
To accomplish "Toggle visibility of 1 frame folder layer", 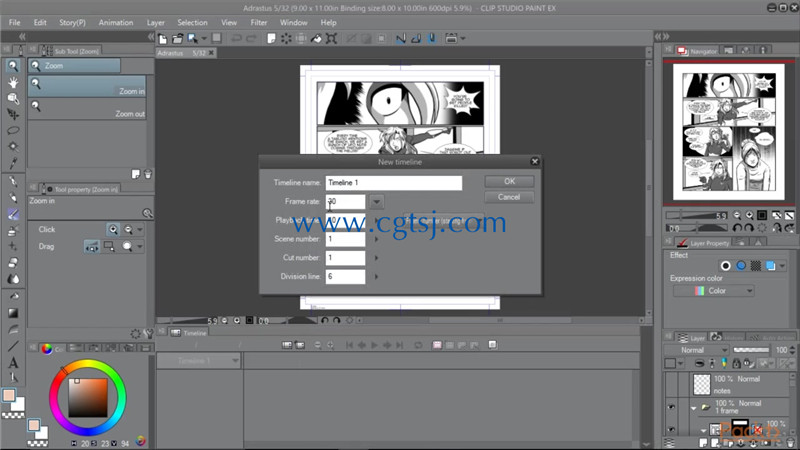I will click(671, 407).
